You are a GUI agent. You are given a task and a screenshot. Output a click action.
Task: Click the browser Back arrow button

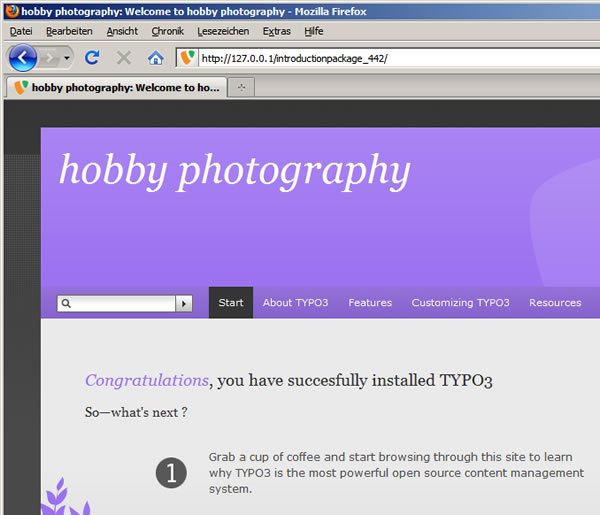(x=22, y=57)
